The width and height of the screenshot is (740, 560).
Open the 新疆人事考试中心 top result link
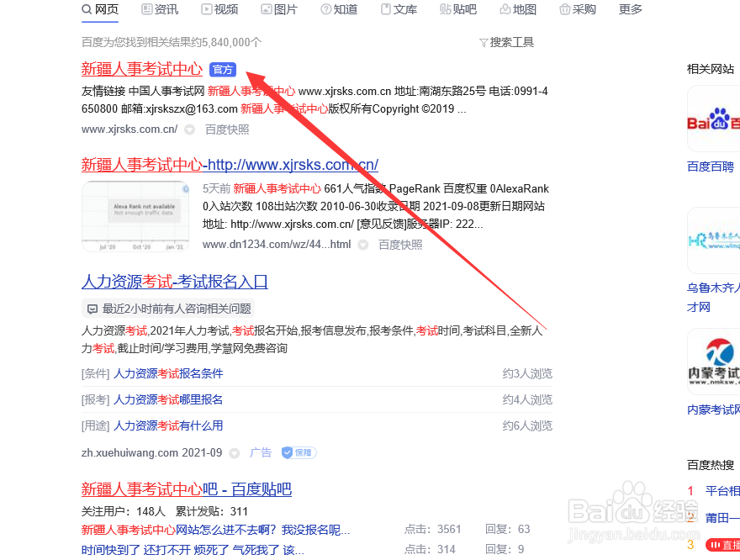point(141,68)
